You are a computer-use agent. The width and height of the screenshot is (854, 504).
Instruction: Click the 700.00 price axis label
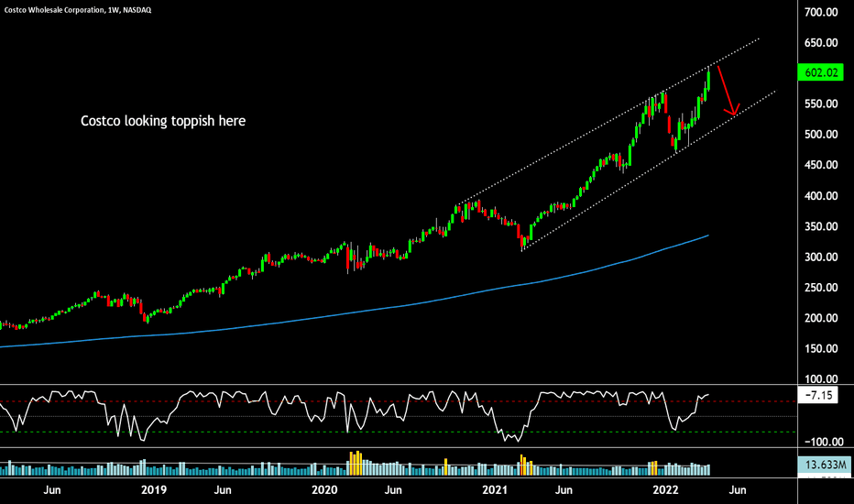pyautogui.click(x=821, y=12)
